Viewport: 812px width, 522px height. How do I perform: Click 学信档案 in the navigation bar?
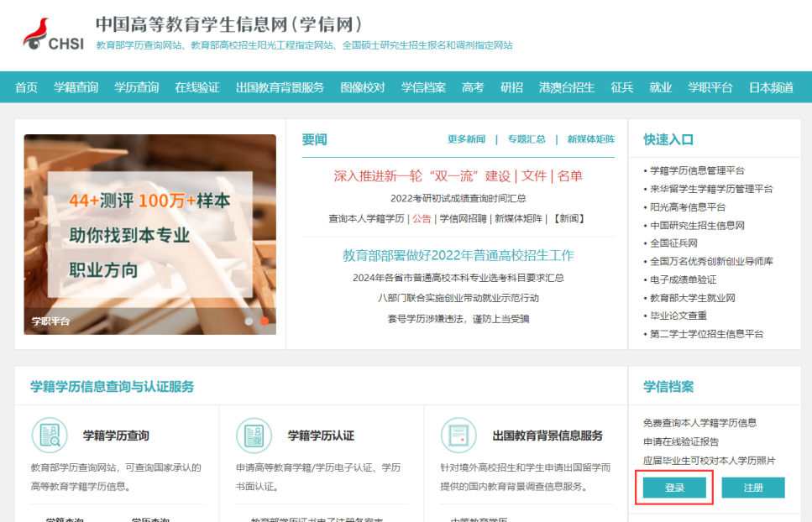pos(423,87)
